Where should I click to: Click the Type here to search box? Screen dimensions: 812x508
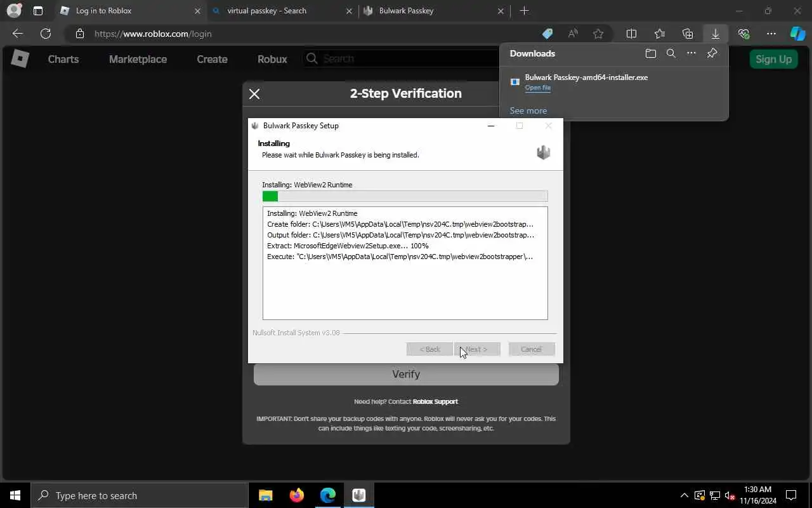pyautogui.click(x=140, y=495)
